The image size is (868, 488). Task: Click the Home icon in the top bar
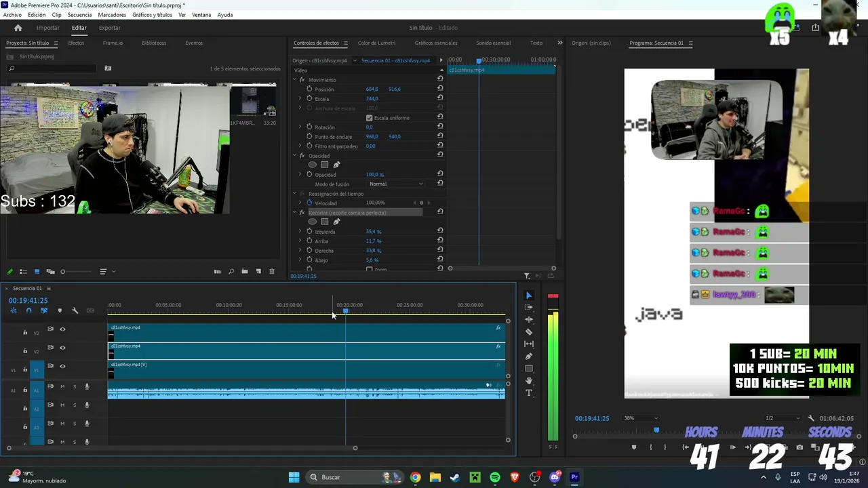18,28
